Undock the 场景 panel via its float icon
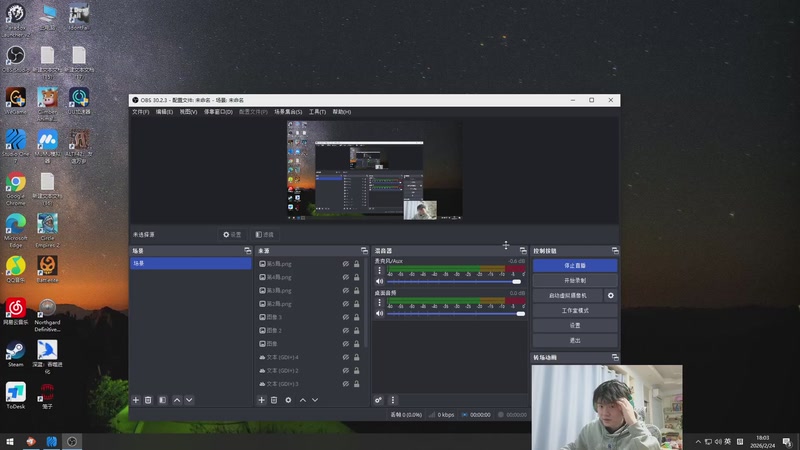 click(247, 251)
